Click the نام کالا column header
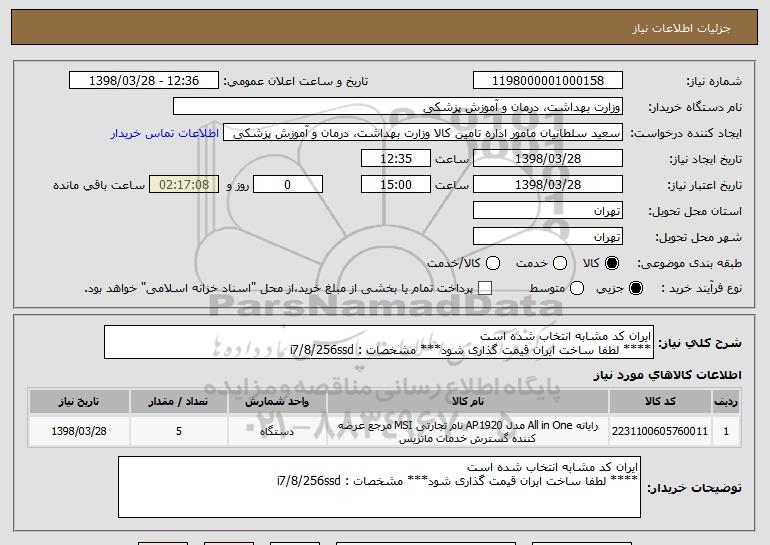The width and height of the screenshot is (770, 545). (468, 402)
